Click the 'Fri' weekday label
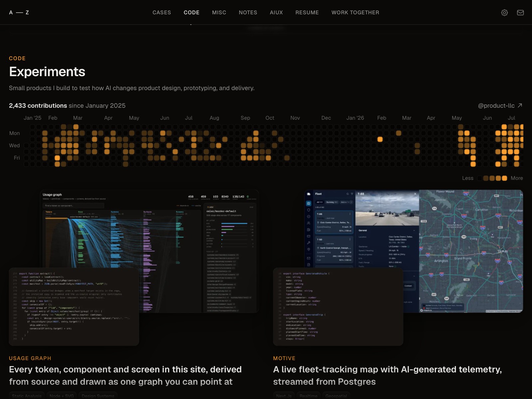Viewport: 532px width, 399px height. [x=17, y=158]
